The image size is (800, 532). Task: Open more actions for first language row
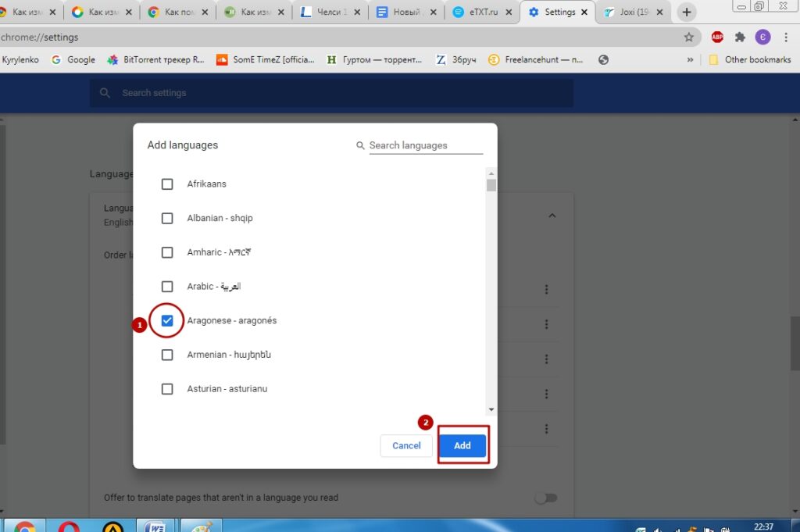[x=546, y=289]
